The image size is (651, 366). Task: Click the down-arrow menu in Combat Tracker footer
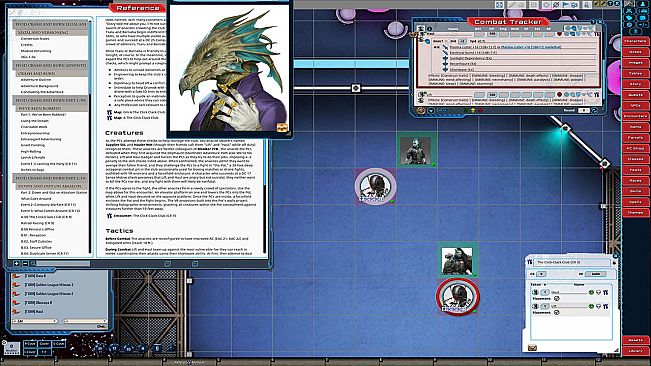[431, 111]
